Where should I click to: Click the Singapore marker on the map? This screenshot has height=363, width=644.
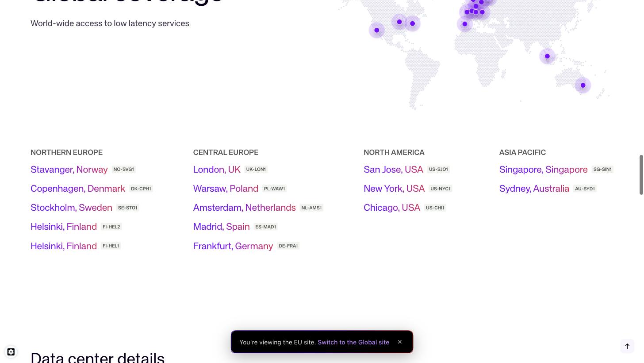pos(547,56)
